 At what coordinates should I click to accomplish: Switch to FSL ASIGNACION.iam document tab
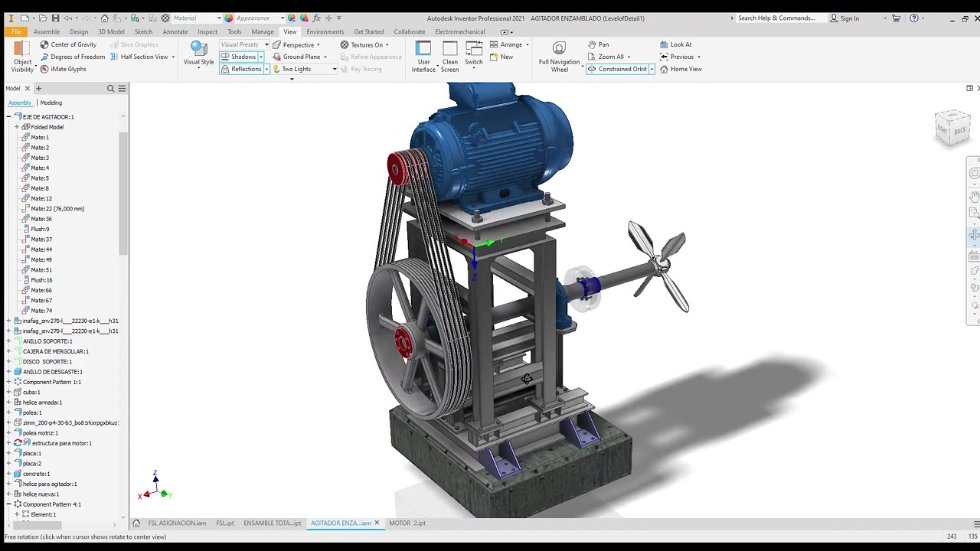tap(177, 523)
